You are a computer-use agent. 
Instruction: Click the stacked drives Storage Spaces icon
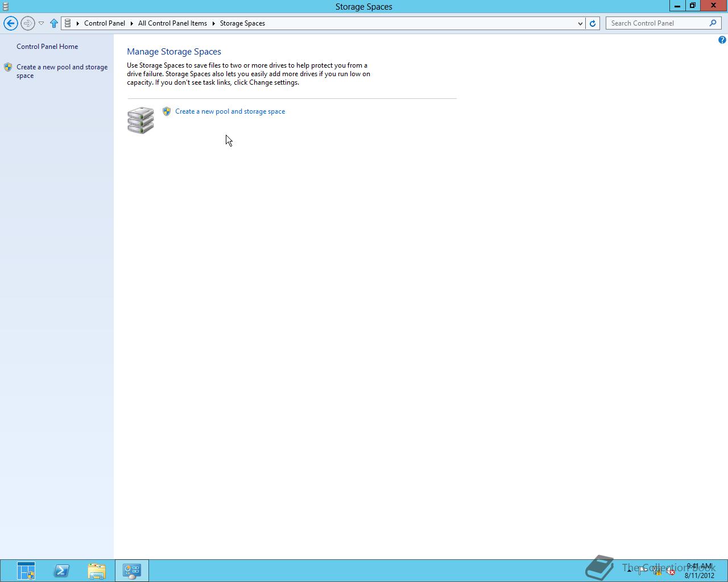click(x=140, y=120)
